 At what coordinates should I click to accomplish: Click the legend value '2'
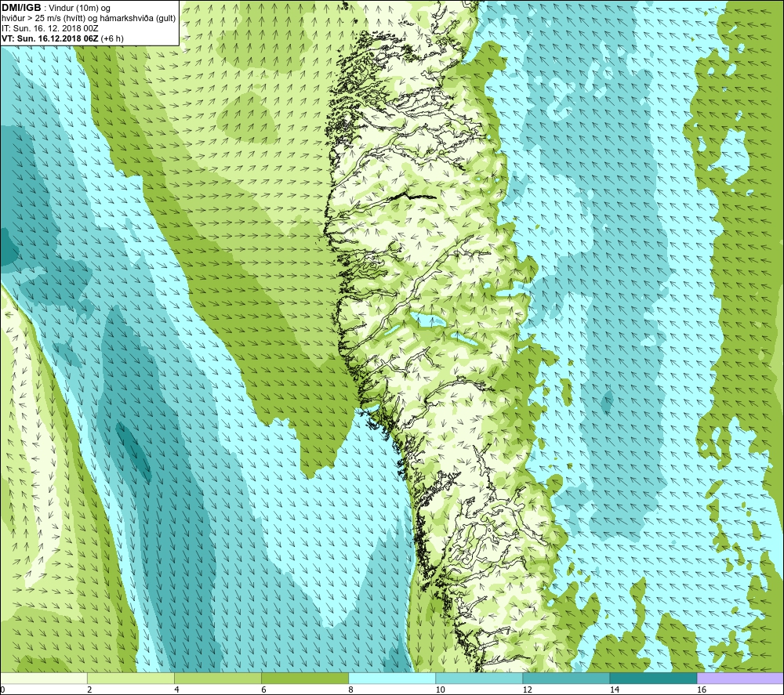pos(89,690)
